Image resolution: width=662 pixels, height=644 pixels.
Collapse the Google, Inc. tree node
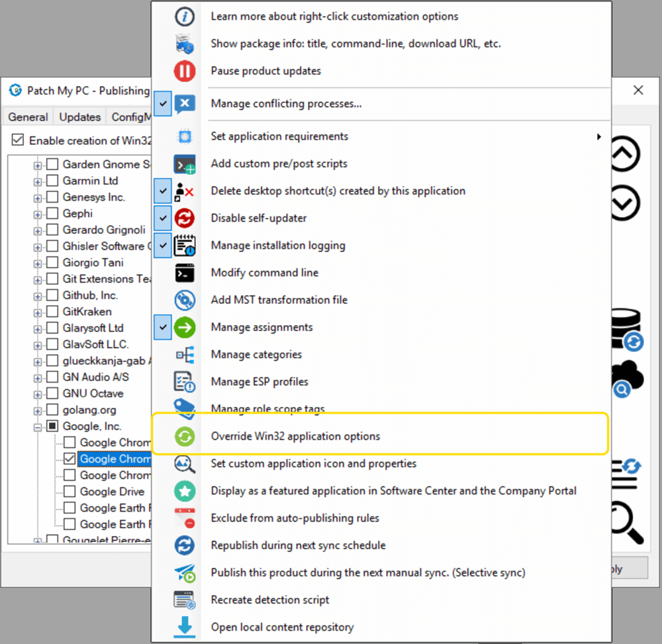(x=38, y=427)
